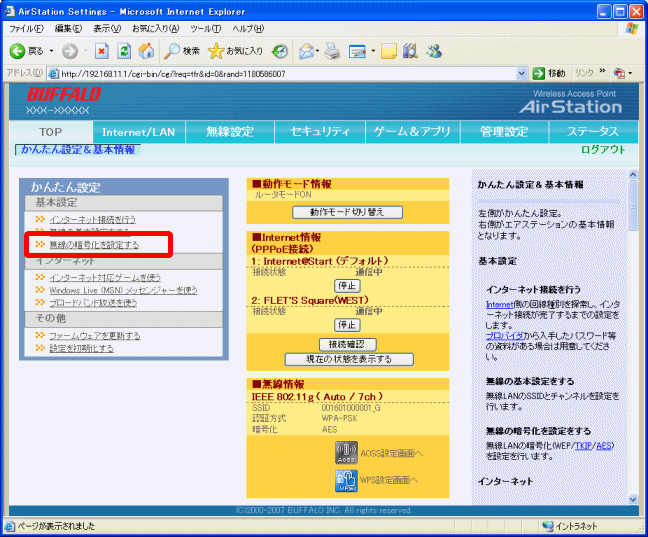Open the ファイル(F) menu
Screen dimensions: 648x537
(26, 29)
